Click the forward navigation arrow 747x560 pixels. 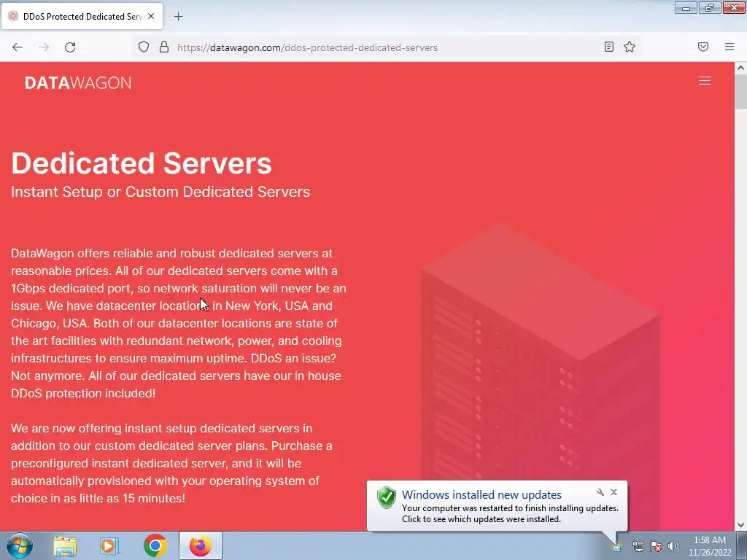point(44,47)
